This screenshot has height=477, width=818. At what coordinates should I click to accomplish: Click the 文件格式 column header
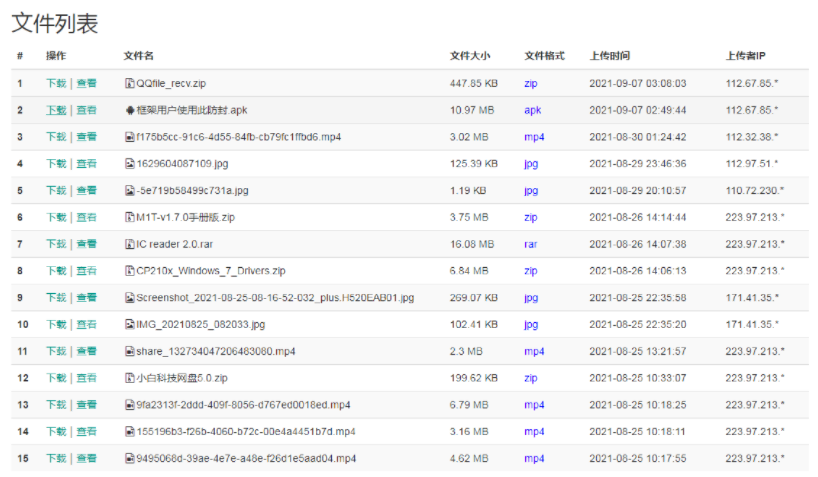tap(544, 56)
